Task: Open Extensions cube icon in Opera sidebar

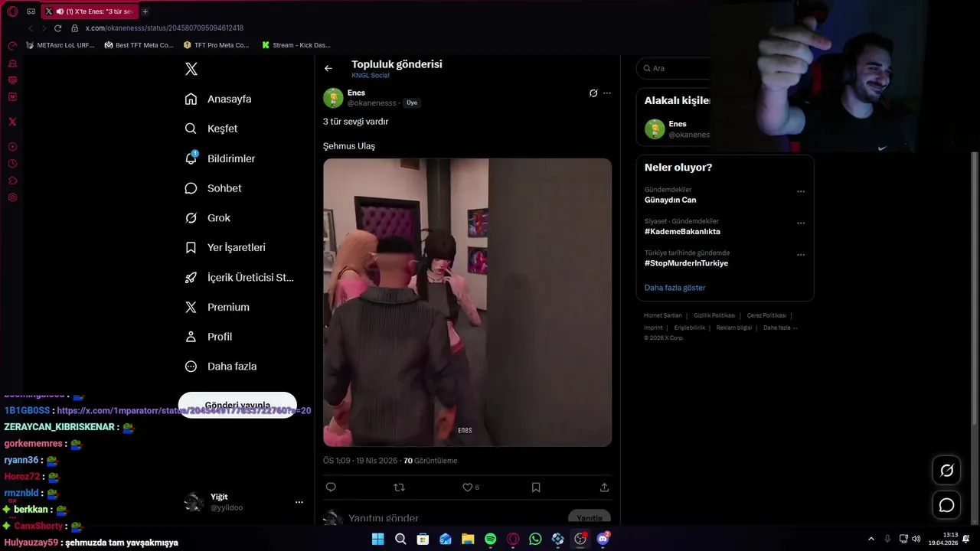Action: click(12, 181)
